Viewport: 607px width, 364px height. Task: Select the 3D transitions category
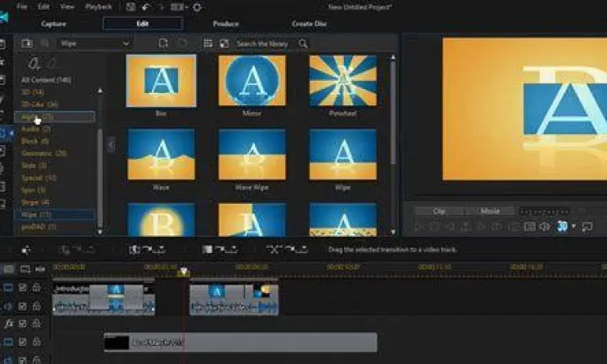[32, 92]
